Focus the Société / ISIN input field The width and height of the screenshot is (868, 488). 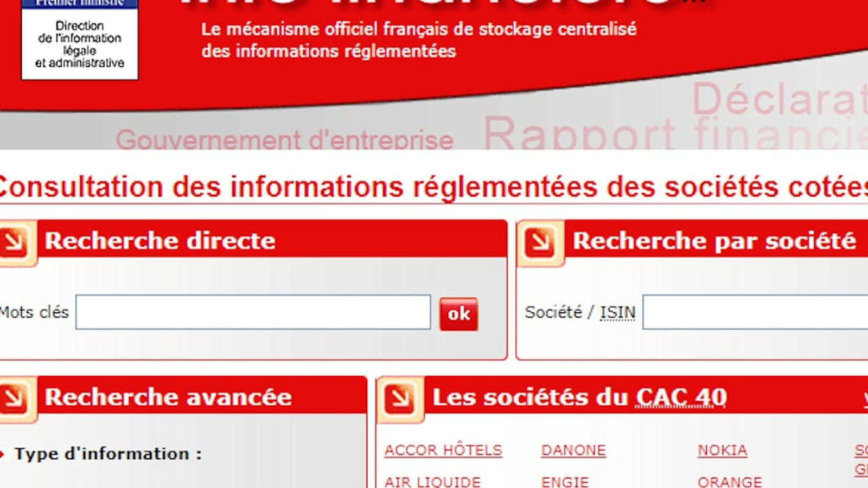(x=755, y=312)
